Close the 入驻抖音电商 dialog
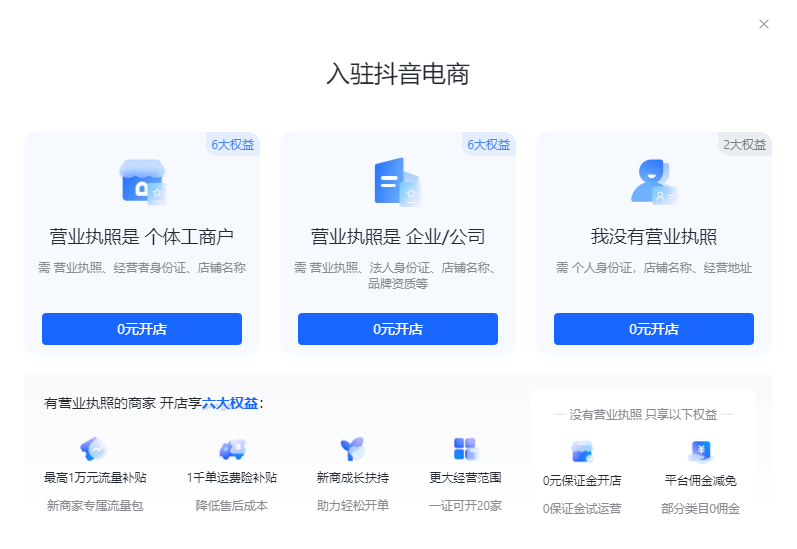 (x=764, y=24)
